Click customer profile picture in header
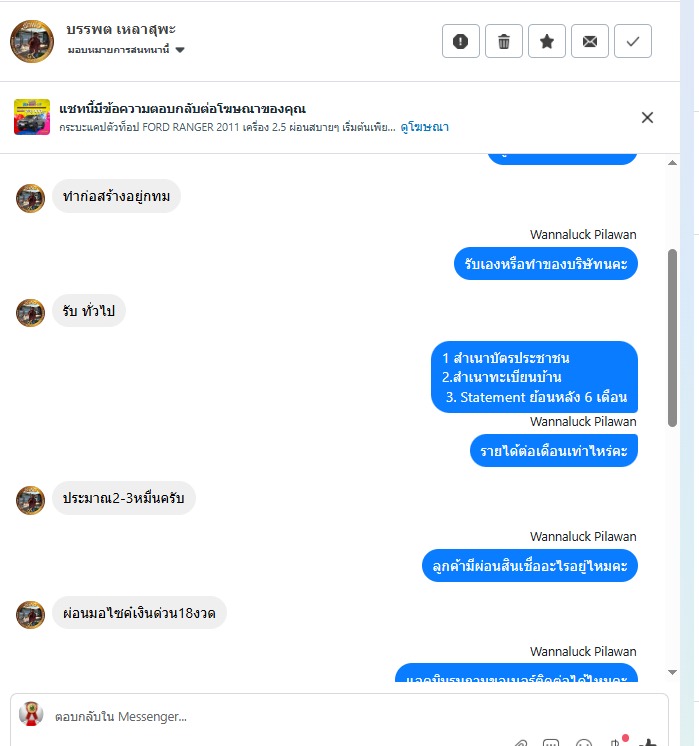699x746 pixels. 32,41
